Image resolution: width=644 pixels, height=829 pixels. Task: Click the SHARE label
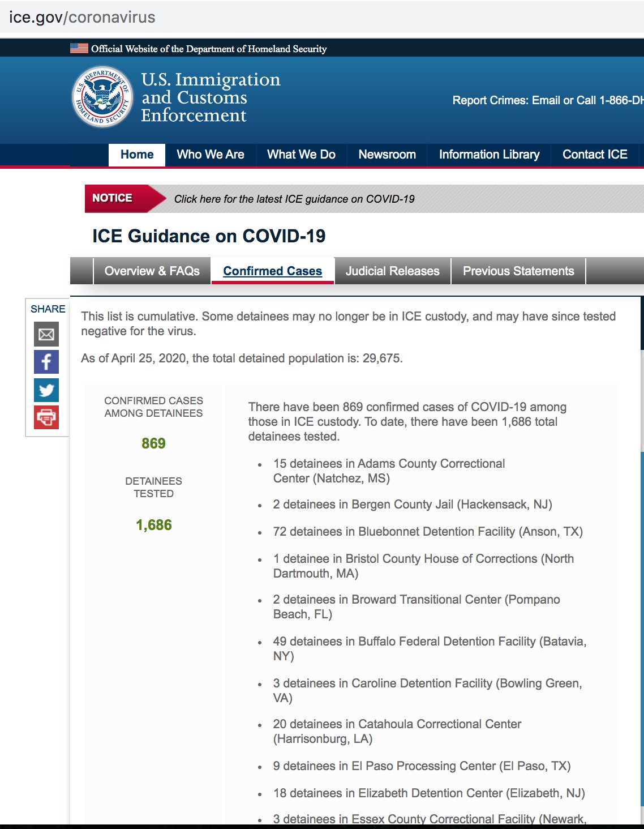48,309
